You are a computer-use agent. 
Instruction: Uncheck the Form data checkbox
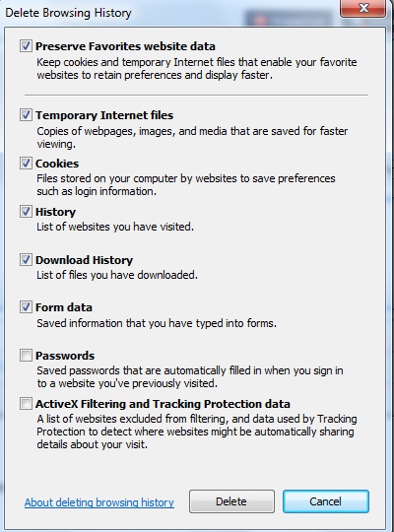pyautogui.click(x=26, y=307)
